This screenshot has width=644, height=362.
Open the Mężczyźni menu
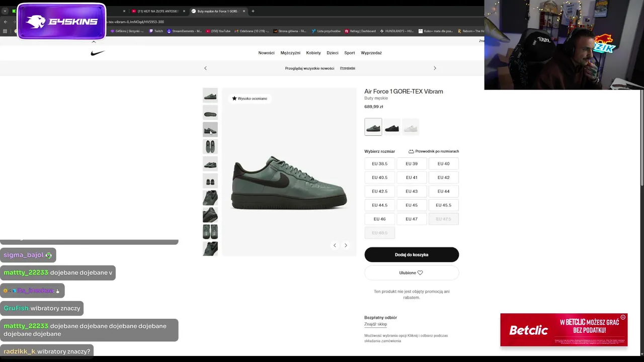290,53
